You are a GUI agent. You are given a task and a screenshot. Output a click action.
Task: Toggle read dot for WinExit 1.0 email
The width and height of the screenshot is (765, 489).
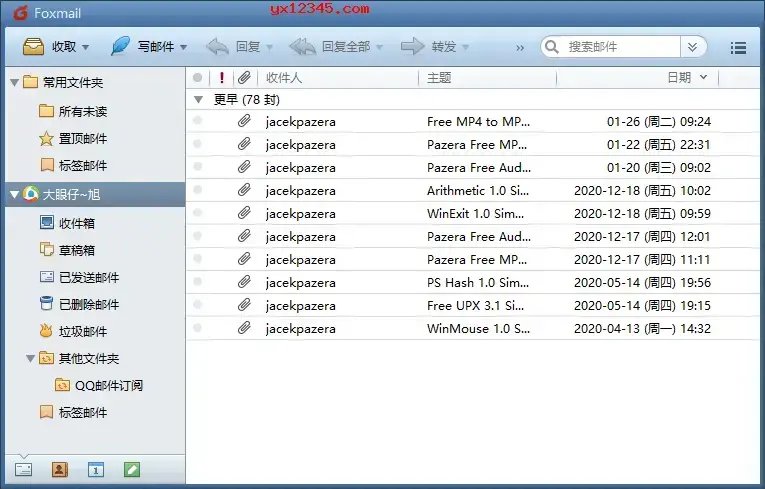point(197,212)
